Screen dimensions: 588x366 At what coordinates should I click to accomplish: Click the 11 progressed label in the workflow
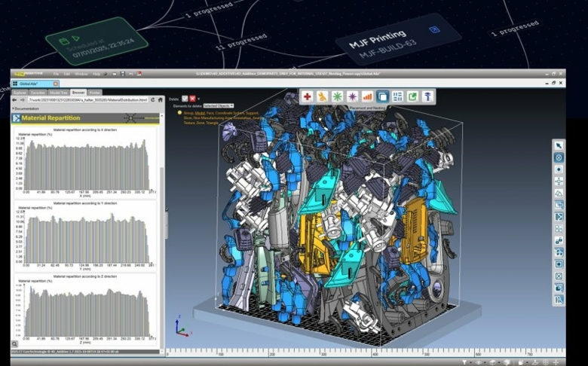(243, 42)
